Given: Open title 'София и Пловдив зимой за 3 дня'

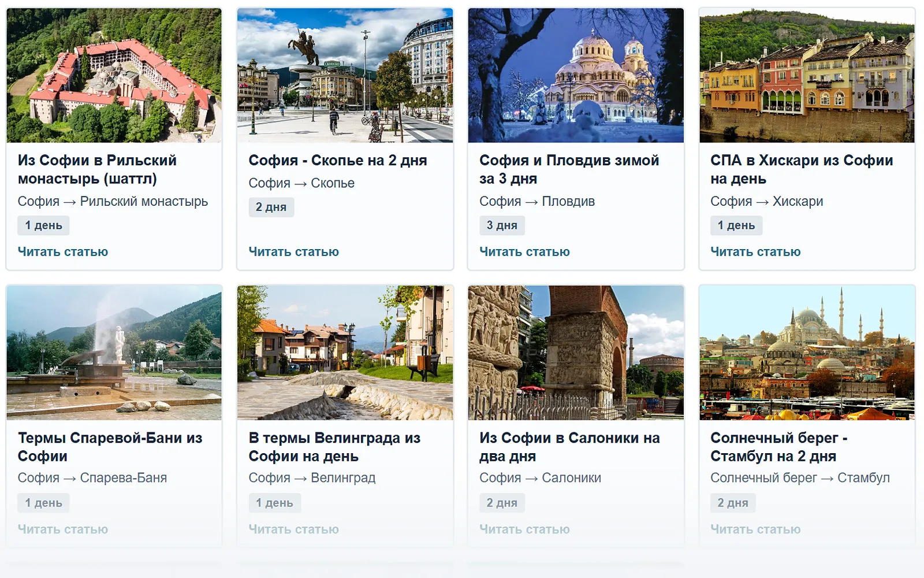Looking at the screenshot, I should coord(569,169).
